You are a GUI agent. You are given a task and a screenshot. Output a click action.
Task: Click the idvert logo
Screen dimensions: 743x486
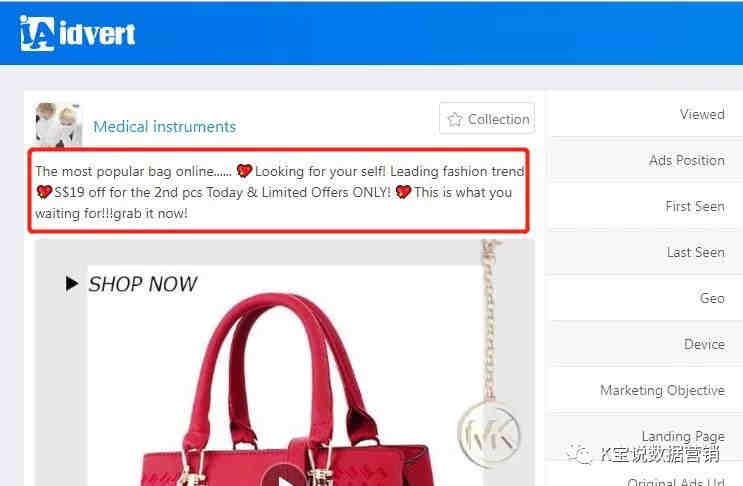tap(77, 33)
